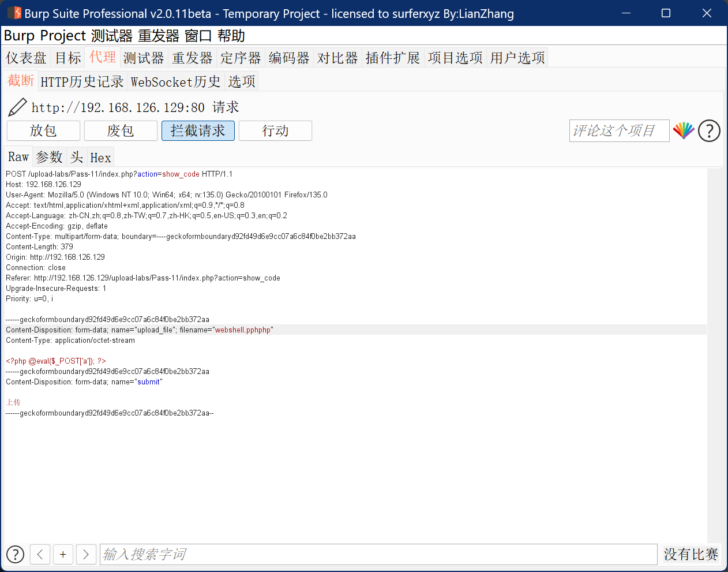Toggle the 拦截请求 intercept button
The width and height of the screenshot is (728, 572).
click(198, 130)
